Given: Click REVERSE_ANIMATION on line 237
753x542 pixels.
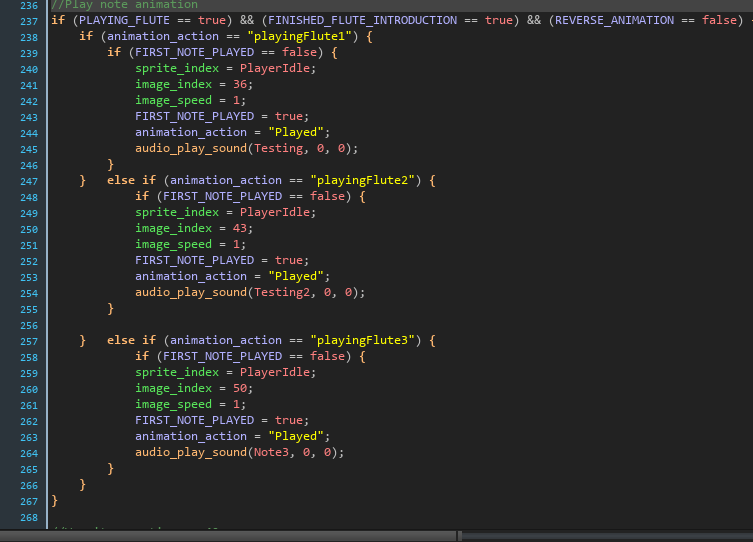Looking at the screenshot, I should 614,20.
